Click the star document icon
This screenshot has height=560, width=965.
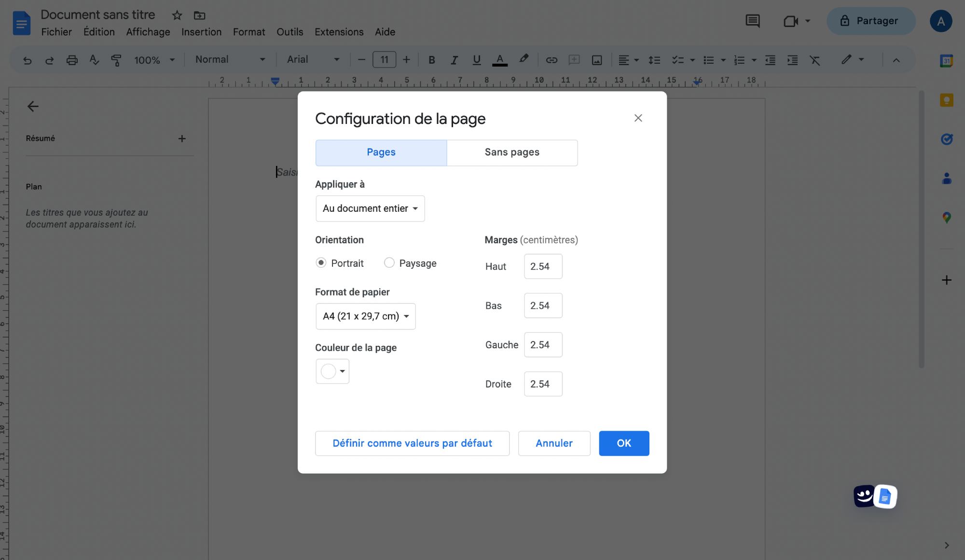pos(177,15)
